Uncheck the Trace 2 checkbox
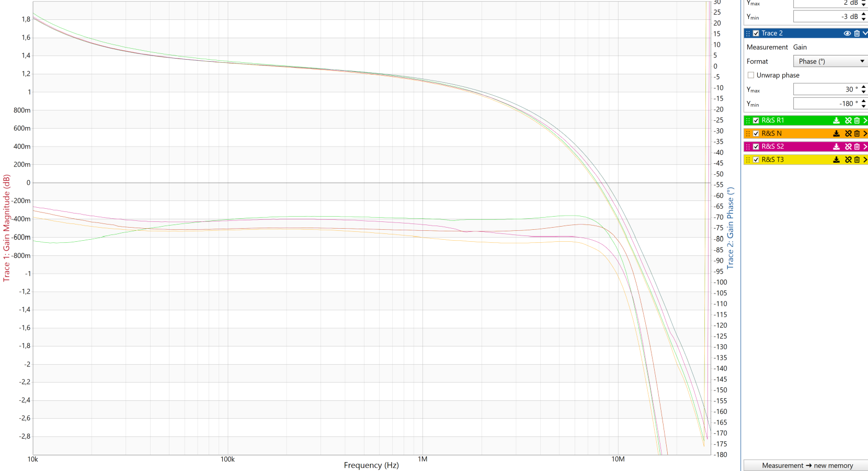This screenshot has height=471, width=868. 756,33
